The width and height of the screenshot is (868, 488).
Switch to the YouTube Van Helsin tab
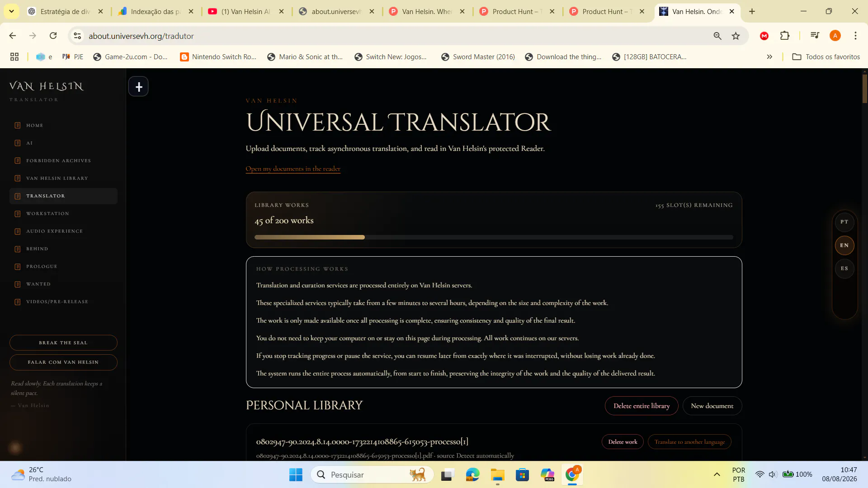pyautogui.click(x=246, y=11)
